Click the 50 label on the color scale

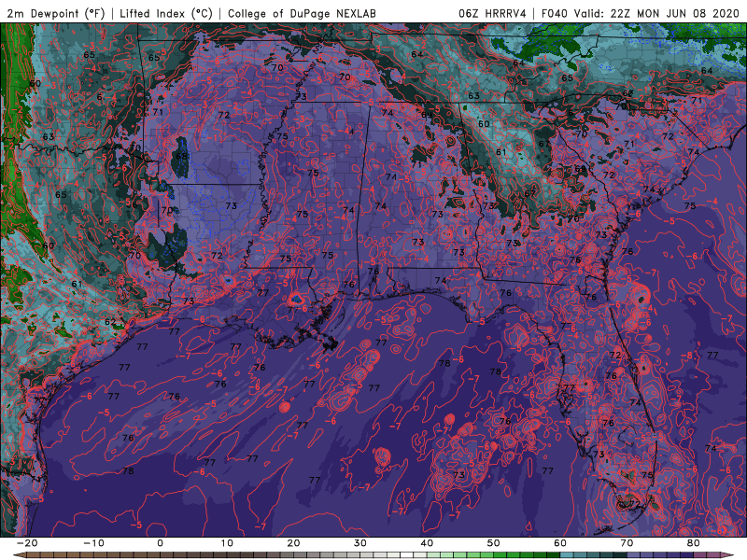[494, 543]
